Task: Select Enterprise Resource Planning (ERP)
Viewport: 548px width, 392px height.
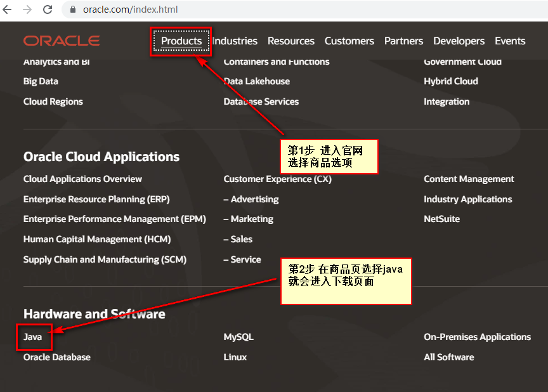Action: [96, 199]
